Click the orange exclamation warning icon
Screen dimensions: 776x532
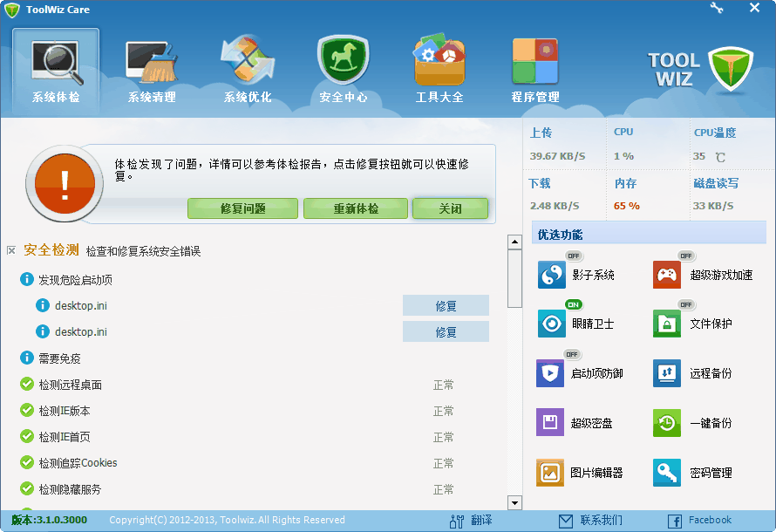[x=65, y=184]
